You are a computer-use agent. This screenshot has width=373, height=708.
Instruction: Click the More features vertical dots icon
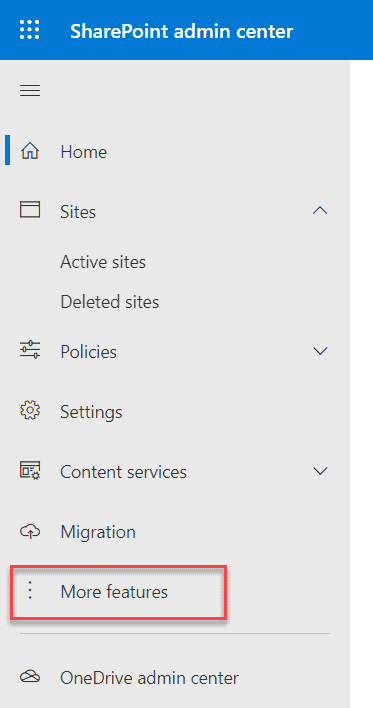tap(30, 591)
